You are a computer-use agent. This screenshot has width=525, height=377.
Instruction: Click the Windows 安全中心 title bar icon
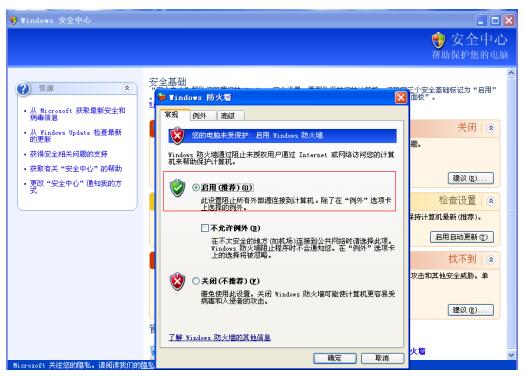[x=14, y=20]
